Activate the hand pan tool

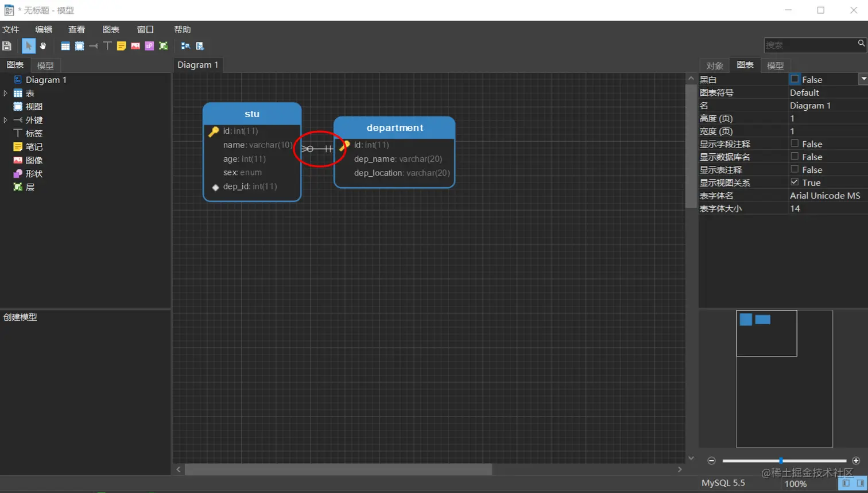pyautogui.click(x=43, y=46)
